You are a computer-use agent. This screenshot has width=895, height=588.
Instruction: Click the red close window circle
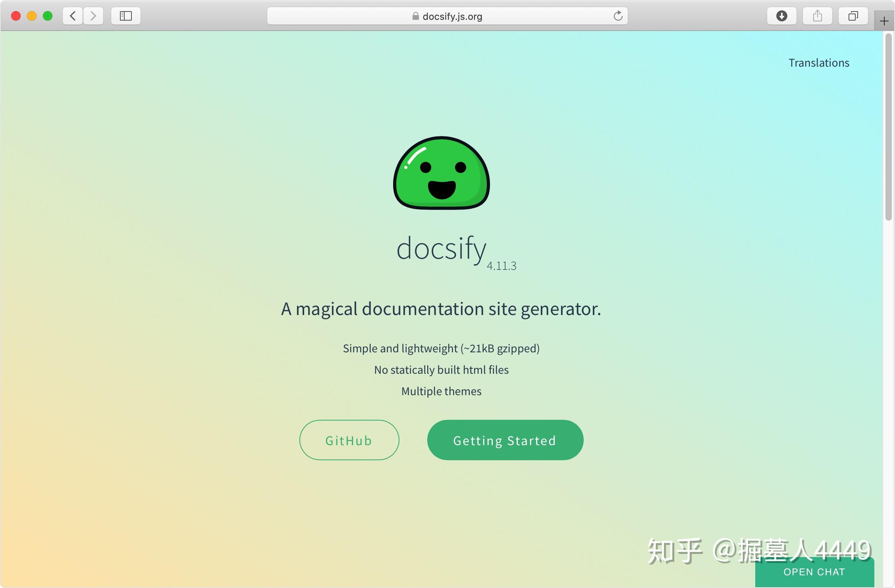[15, 15]
